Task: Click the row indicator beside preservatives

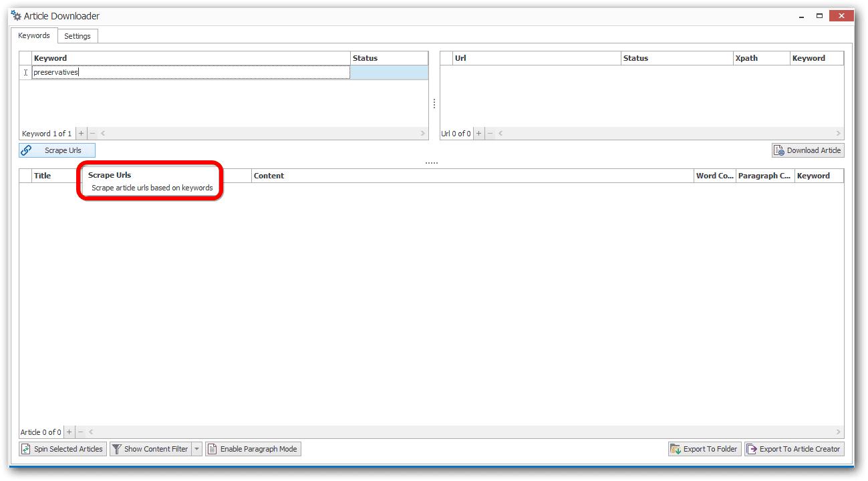Action: click(25, 72)
